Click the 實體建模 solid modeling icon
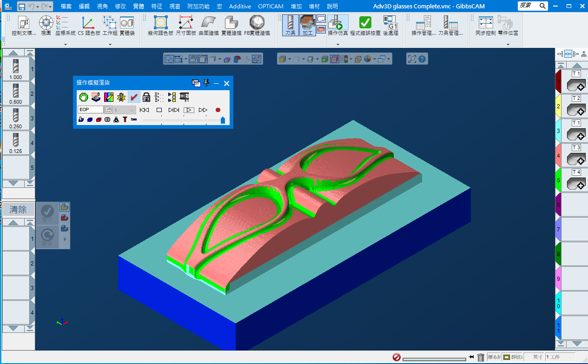The width and height of the screenshot is (588, 364). [x=231, y=25]
